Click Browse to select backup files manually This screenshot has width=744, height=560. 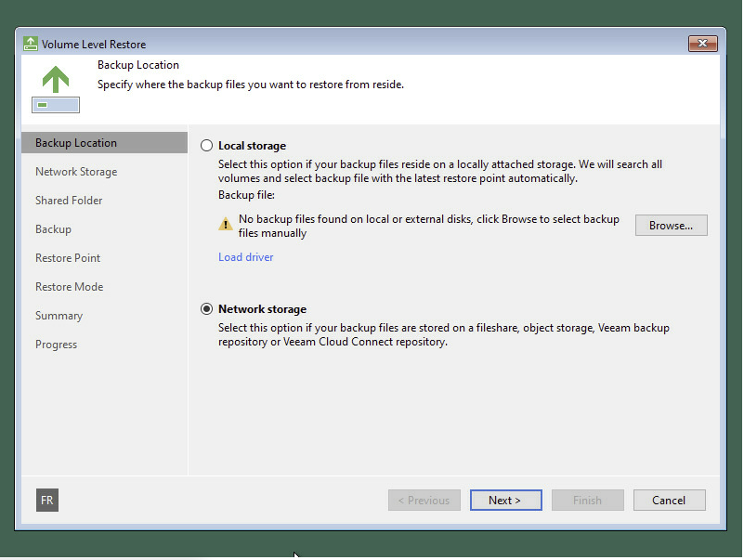(671, 225)
